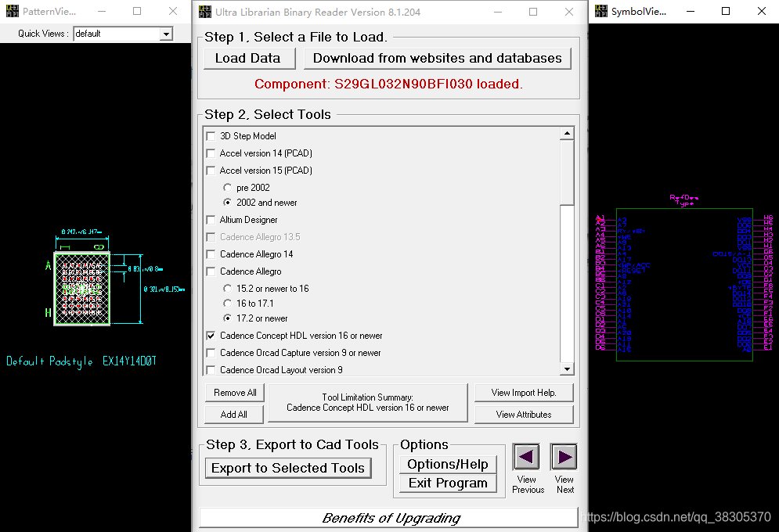
Task: Maximize the SymbolViewer window
Action: pos(726,11)
